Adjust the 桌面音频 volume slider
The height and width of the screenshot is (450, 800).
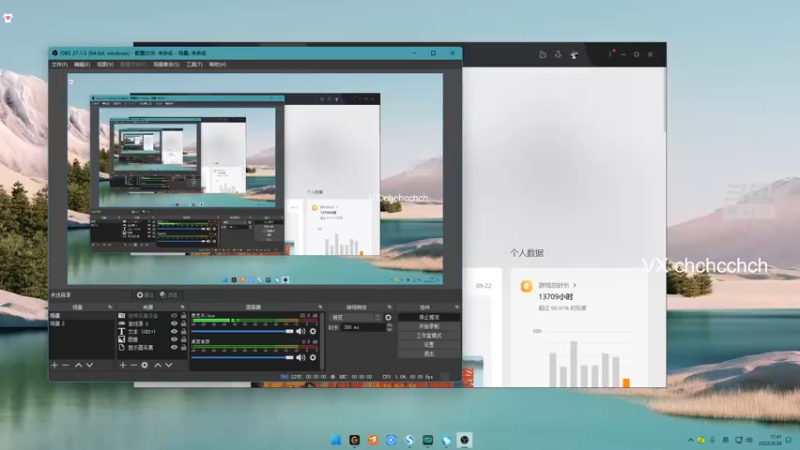coord(243,357)
